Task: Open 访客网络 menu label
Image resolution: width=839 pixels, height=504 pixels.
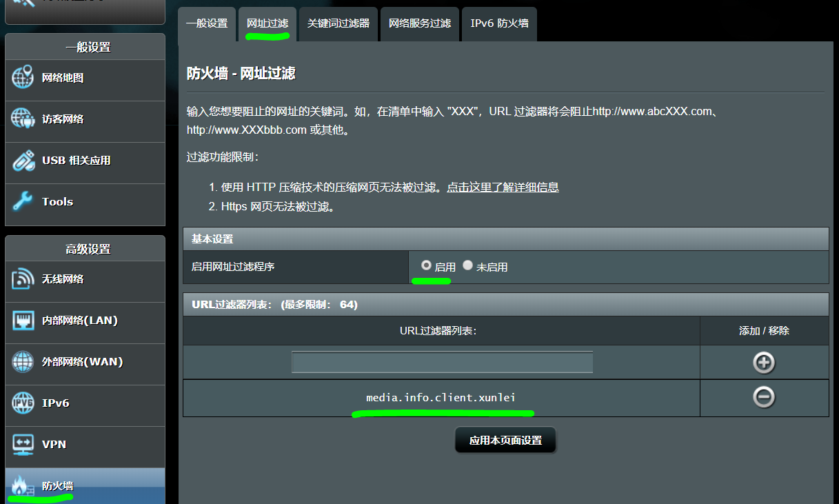Action: pos(63,119)
